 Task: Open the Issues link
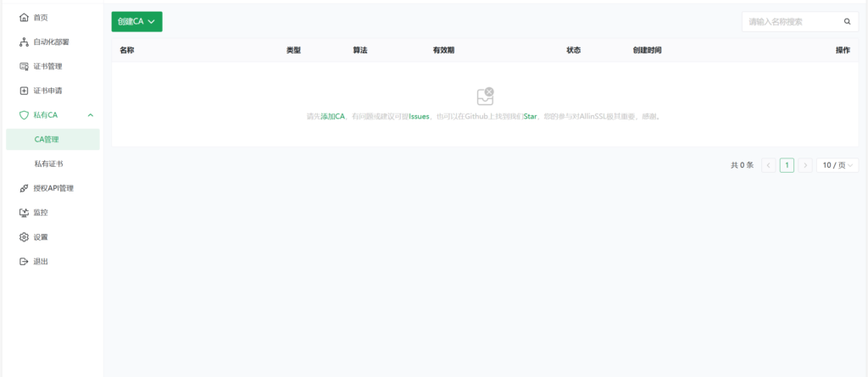pyautogui.click(x=419, y=117)
